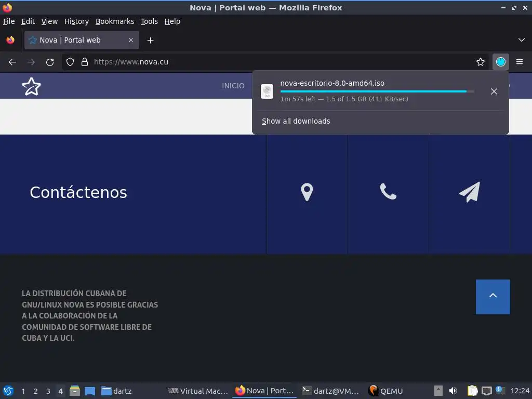Open the Firefox hamburger menu
532x399 pixels.
[x=520, y=62]
